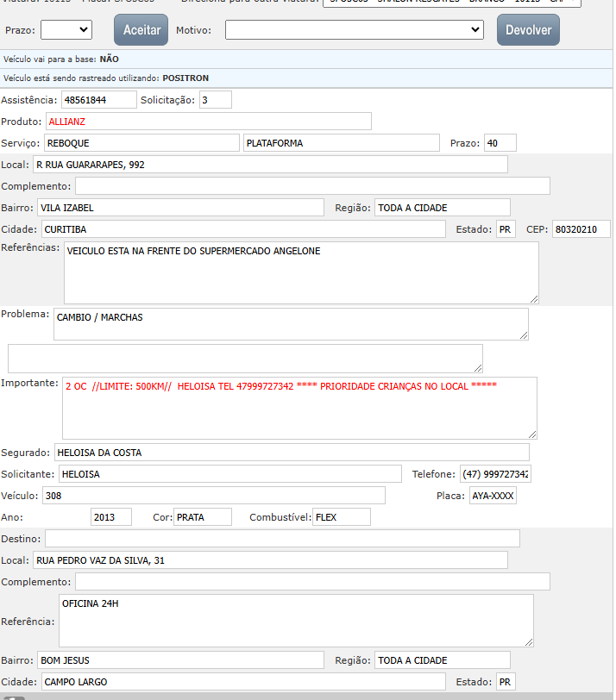Open the vehicle redirect dropdown at the top

tap(451, 3)
